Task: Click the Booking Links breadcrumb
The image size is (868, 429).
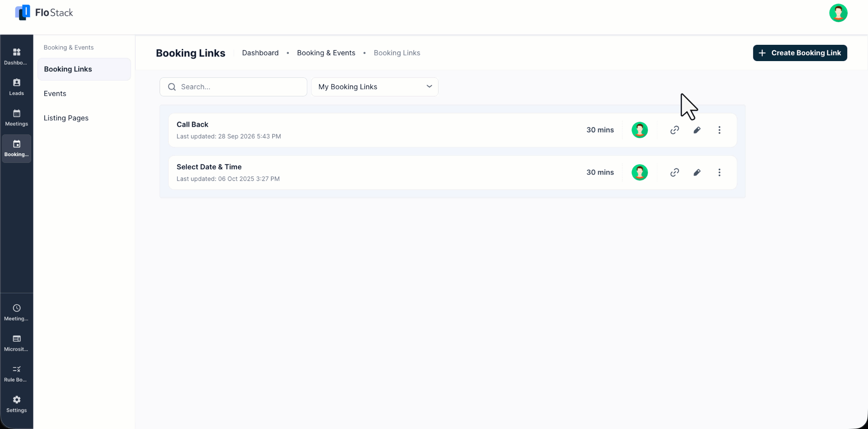Action: tap(397, 53)
